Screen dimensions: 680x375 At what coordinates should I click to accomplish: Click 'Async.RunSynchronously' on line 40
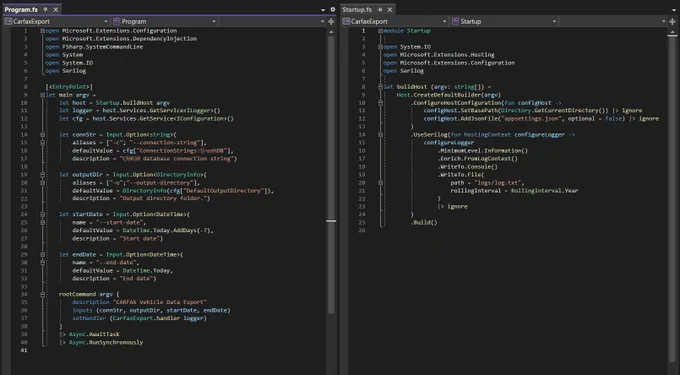106,342
